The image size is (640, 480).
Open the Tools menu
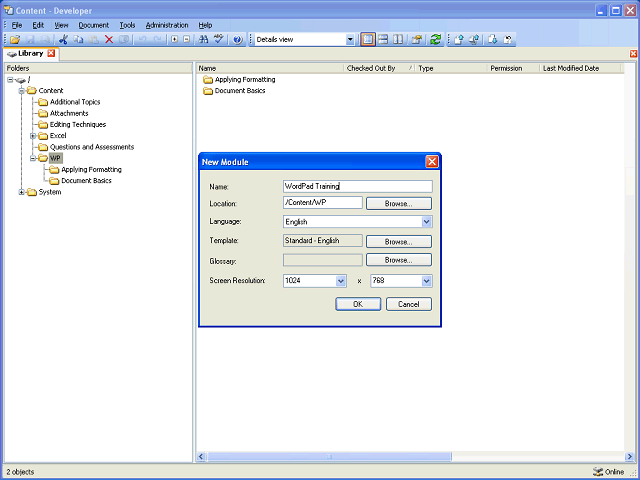coord(127,25)
